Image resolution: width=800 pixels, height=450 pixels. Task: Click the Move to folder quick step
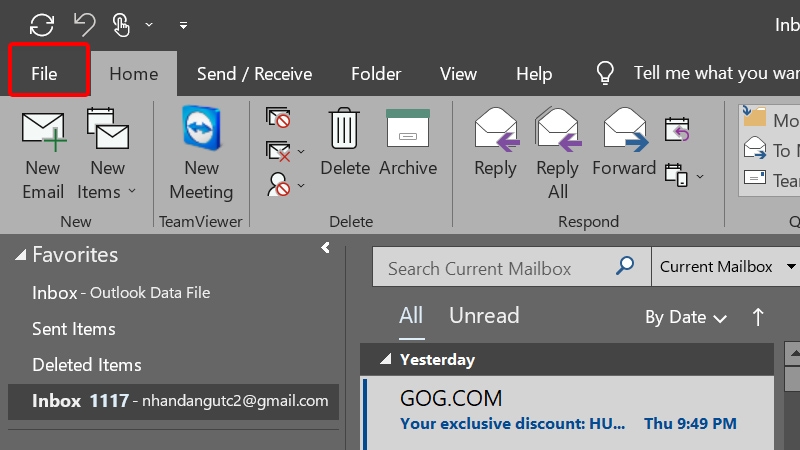pyautogui.click(x=770, y=120)
